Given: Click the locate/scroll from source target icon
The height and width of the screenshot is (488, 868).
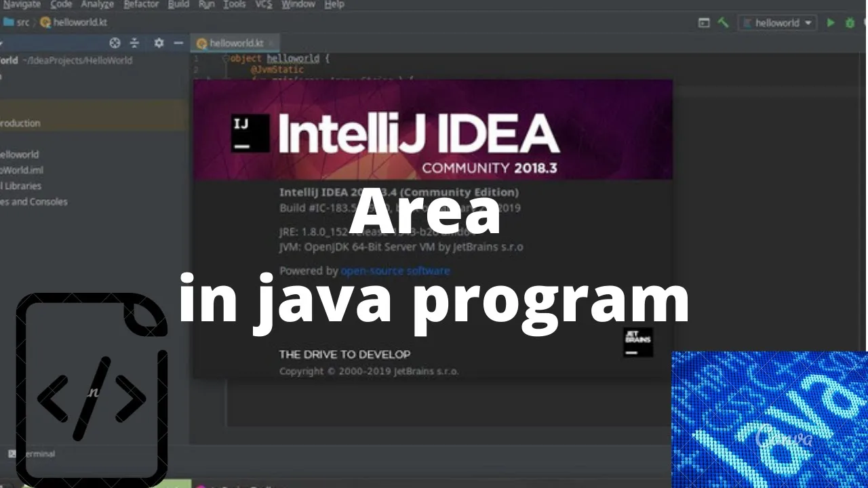Looking at the screenshot, I should point(115,43).
